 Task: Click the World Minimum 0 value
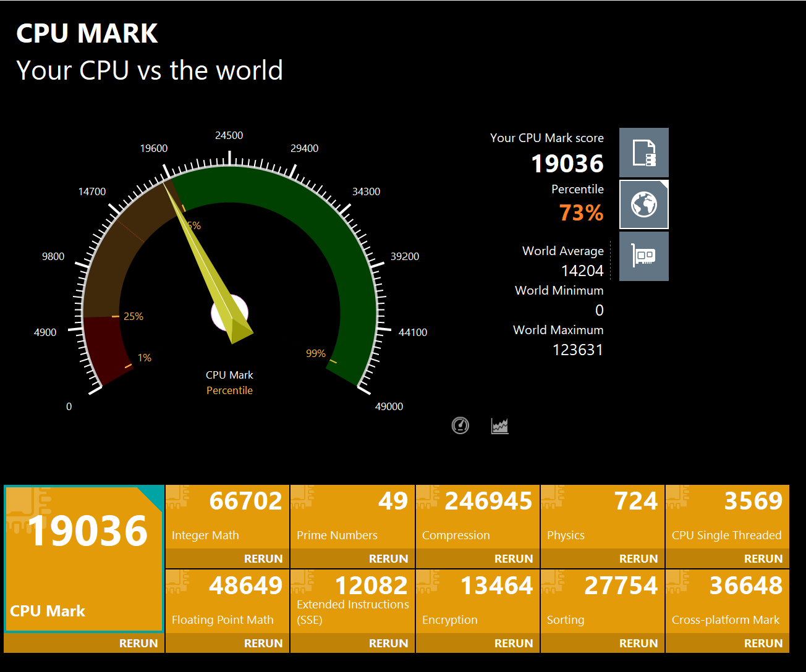click(600, 311)
